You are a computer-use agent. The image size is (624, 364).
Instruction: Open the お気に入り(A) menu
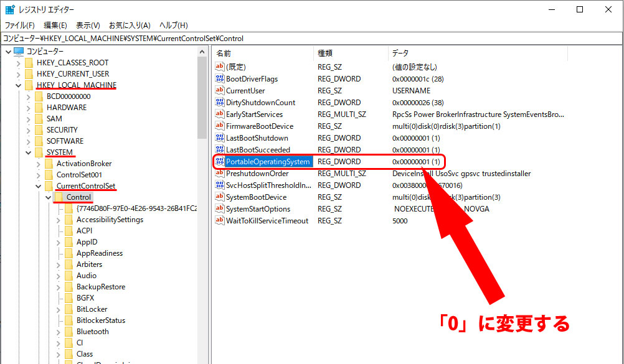pos(130,25)
